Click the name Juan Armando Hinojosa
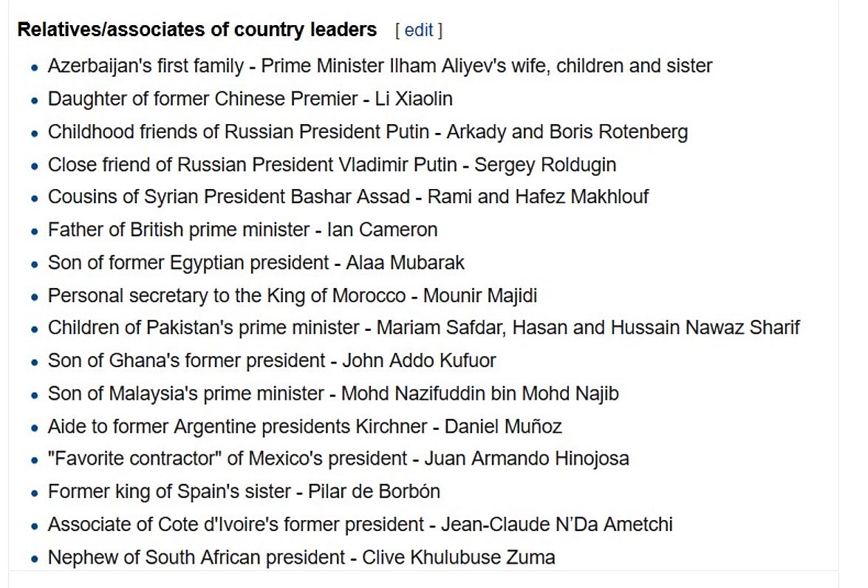The image size is (868, 588). pos(526,459)
